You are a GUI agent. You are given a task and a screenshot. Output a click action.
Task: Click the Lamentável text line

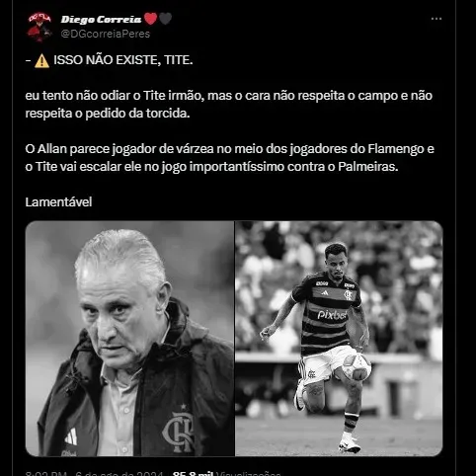(58, 201)
